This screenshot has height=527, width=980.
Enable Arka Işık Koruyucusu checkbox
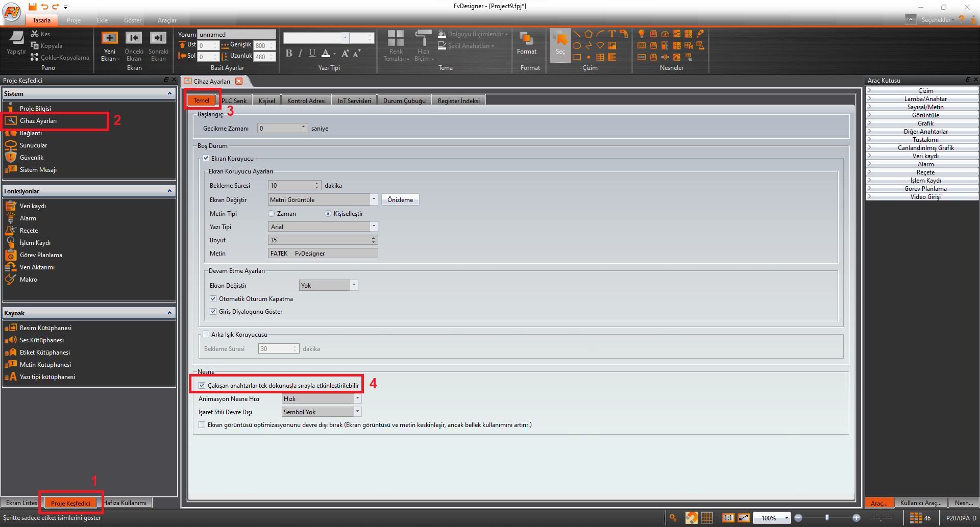tap(206, 335)
